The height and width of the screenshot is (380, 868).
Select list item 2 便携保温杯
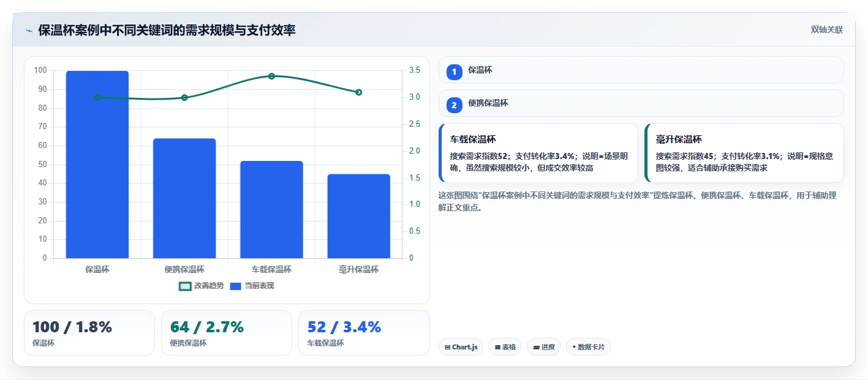[641, 103]
